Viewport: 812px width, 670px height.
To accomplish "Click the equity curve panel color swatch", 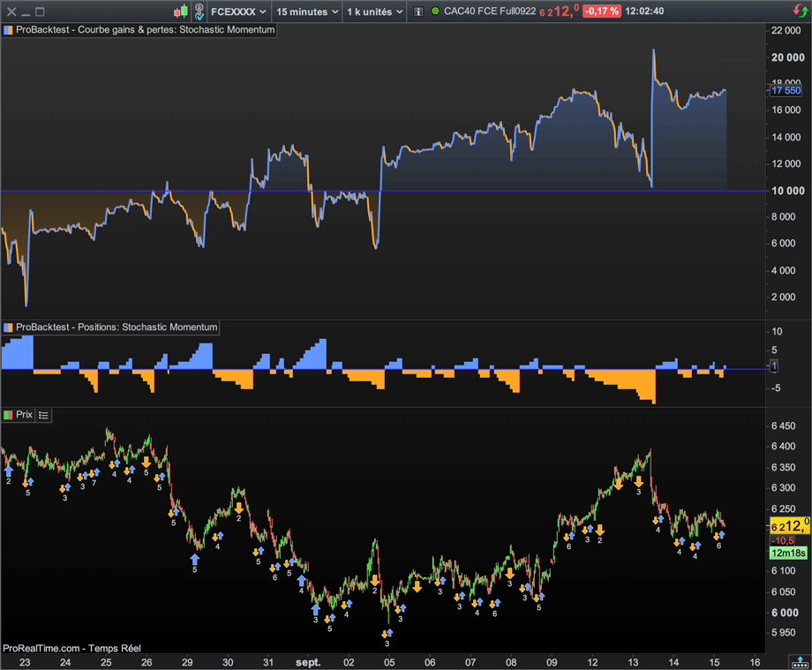I will (8, 29).
